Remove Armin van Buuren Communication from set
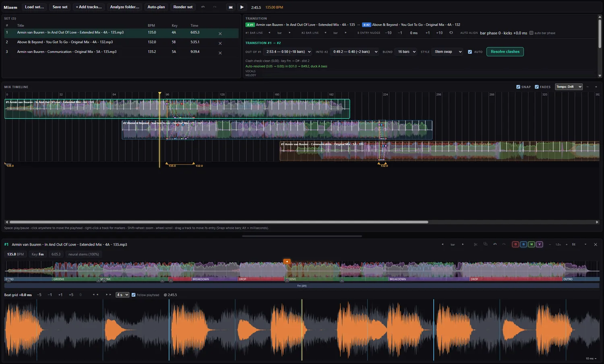 click(220, 53)
